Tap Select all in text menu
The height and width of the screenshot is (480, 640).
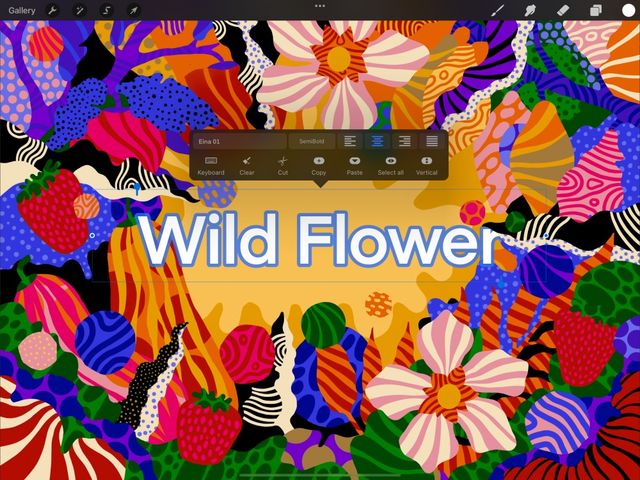(x=391, y=166)
